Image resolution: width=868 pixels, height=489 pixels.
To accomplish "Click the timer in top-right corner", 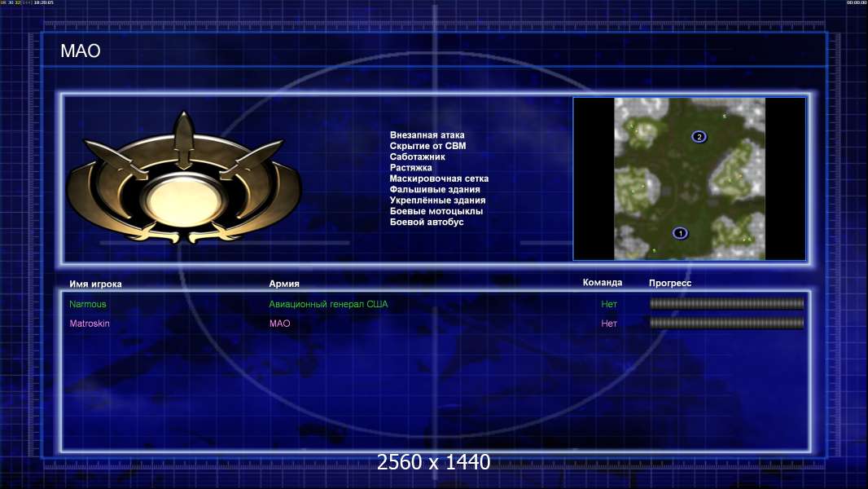I will (857, 2).
